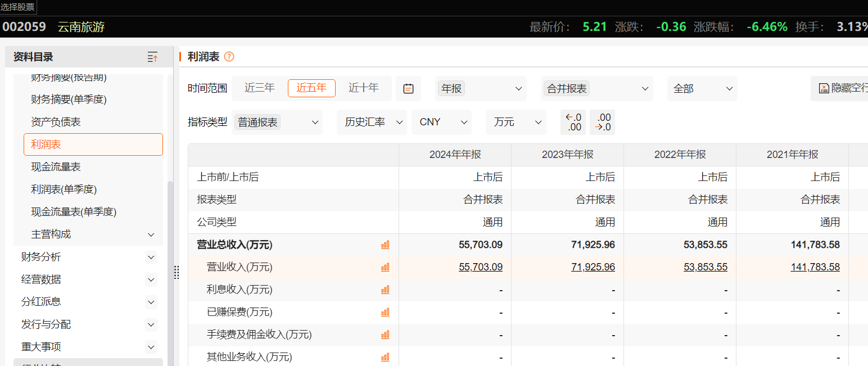
Task: Click the change percentage -6.46%
Action: pos(767,26)
